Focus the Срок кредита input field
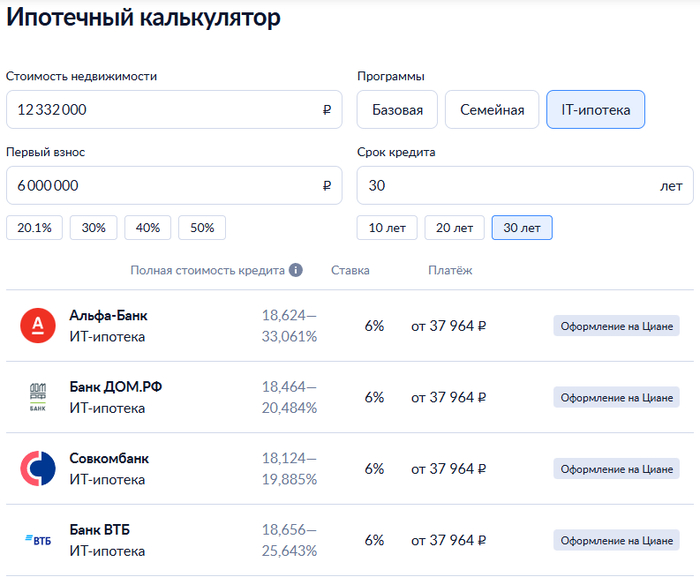700x577 pixels. (525, 186)
